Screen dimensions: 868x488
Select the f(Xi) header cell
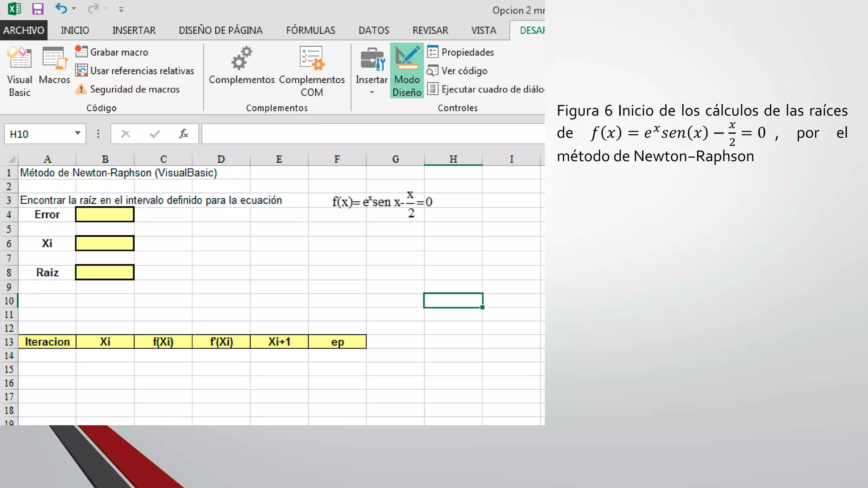(x=163, y=342)
